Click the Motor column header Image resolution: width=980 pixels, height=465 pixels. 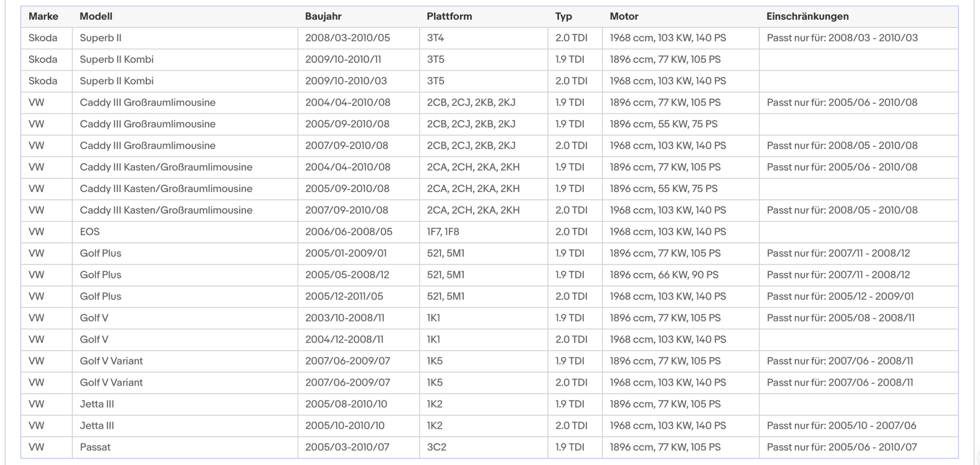(x=624, y=17)
